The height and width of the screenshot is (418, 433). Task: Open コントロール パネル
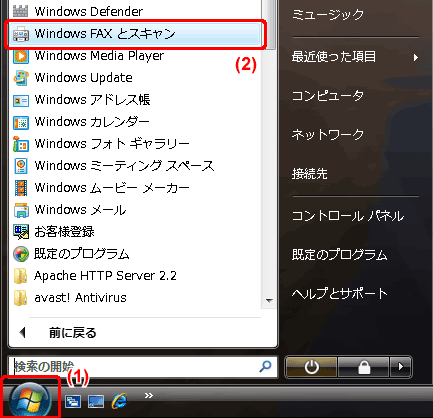pos(348,216)
